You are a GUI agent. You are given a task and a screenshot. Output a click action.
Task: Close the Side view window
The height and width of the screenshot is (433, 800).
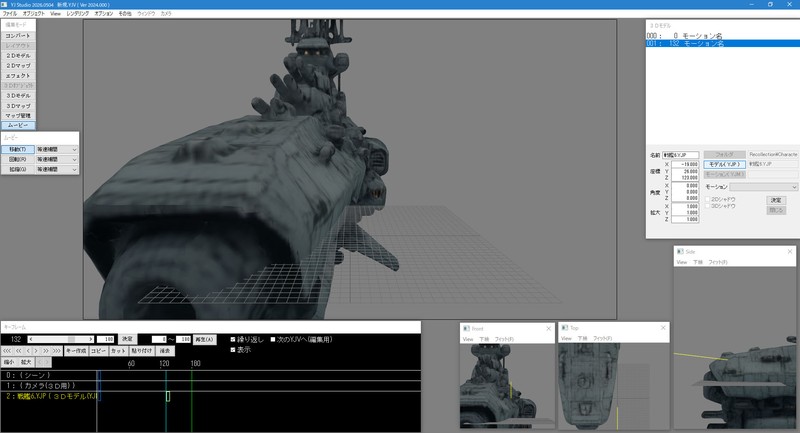(790, 251)
